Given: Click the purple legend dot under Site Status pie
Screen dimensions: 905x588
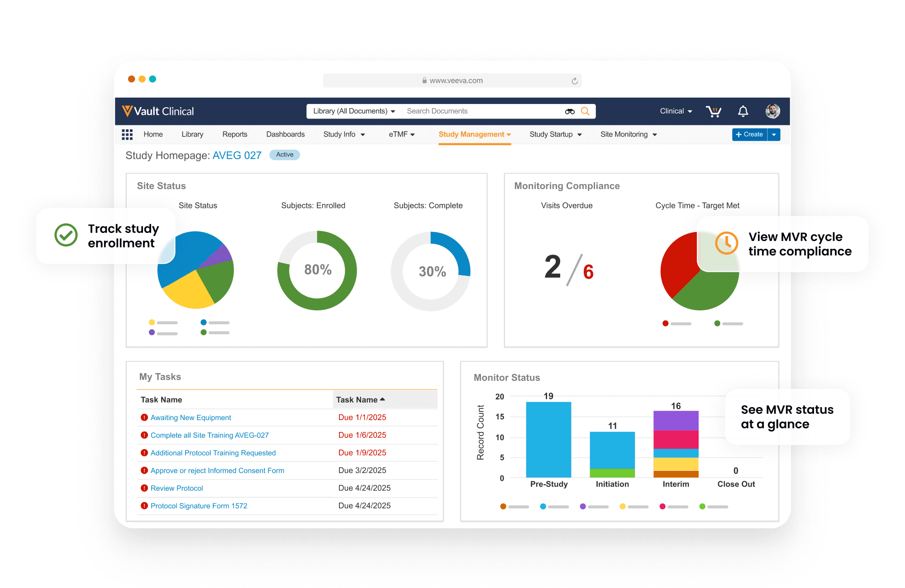Looking at the screenshot, I should tap(152, 332).
